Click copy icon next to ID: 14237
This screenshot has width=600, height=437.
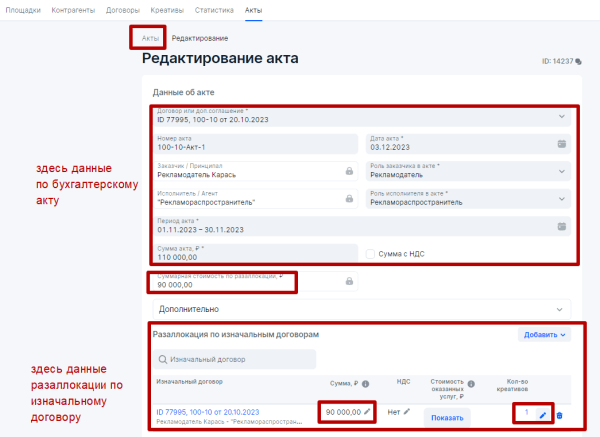coord(578,61)
